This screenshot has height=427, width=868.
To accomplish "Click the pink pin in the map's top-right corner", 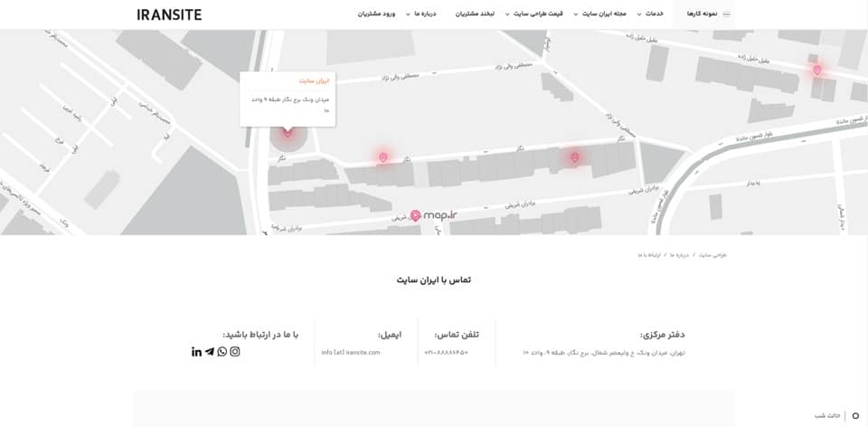I will [817, 70].
